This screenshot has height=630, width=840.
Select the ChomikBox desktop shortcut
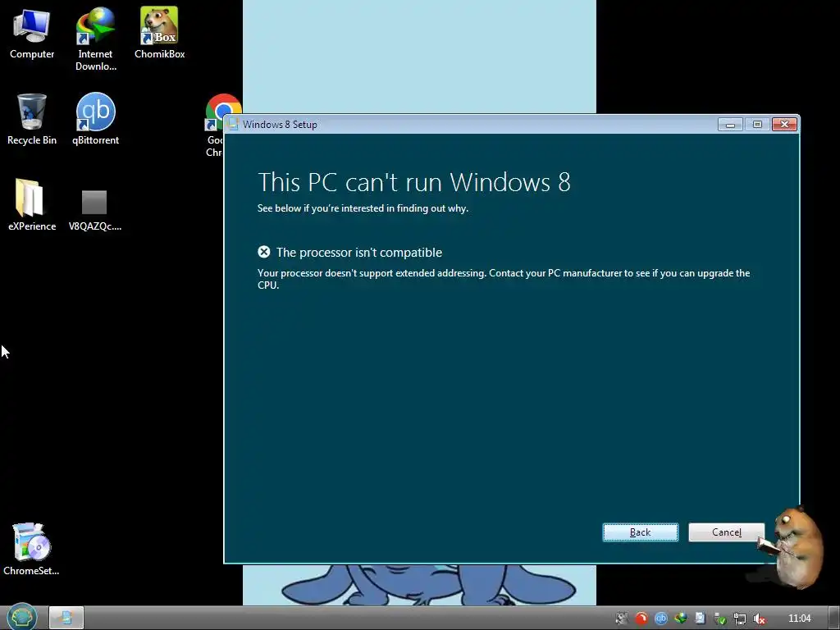159,33
